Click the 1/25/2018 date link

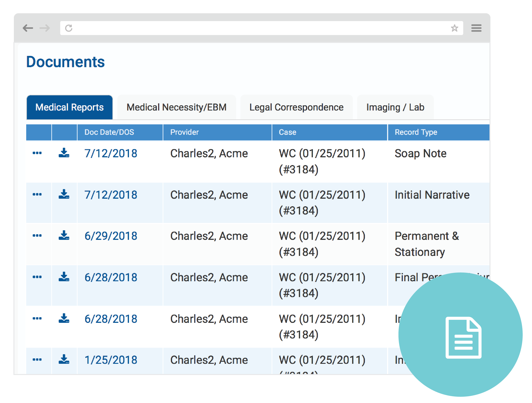[x=111, y=360]
